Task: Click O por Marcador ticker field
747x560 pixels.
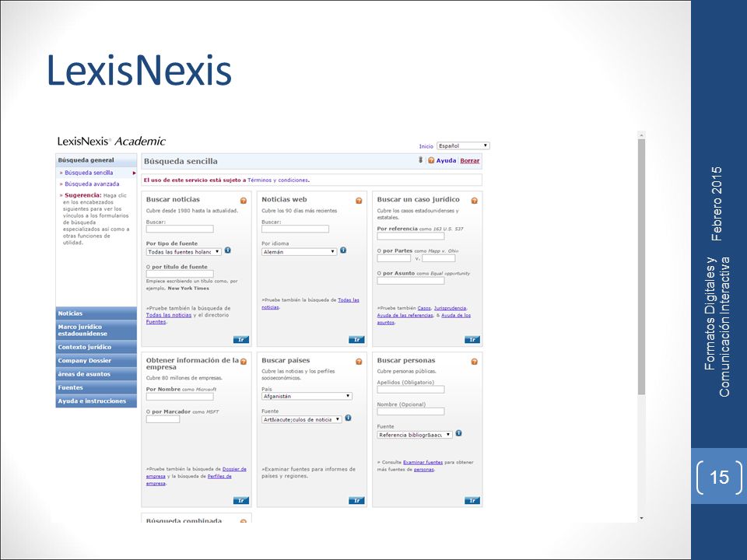Action: click(163, 419)
